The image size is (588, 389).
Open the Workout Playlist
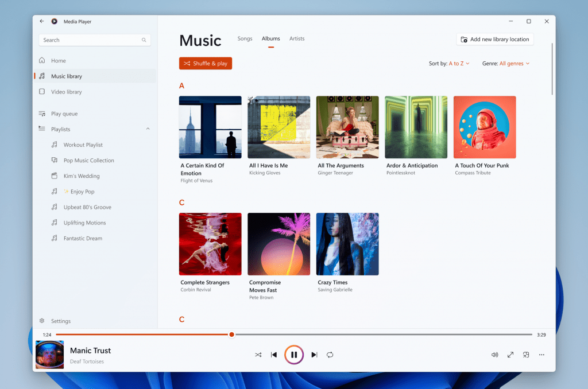pyautogui.click(x=95, y=145)
